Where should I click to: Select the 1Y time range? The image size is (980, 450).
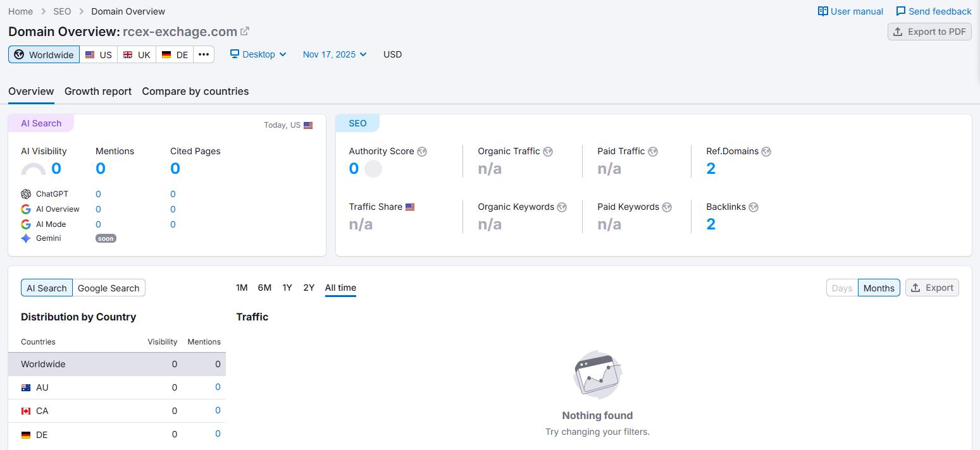point(287,288)
